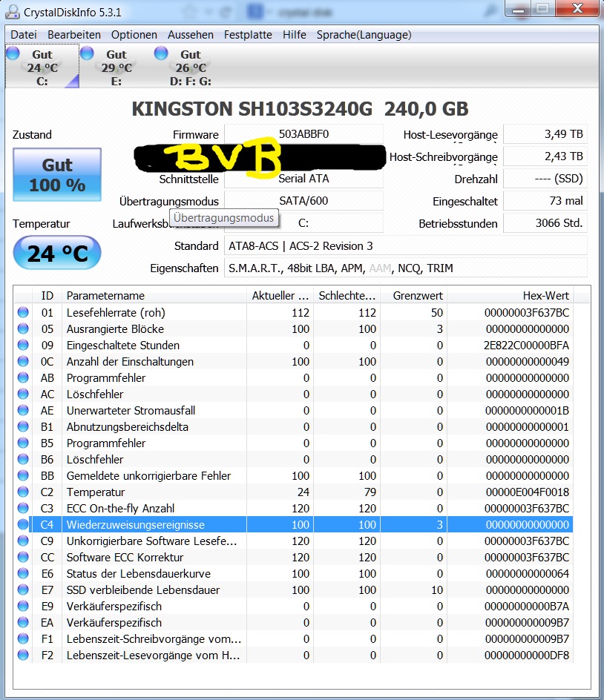Click the Host-Lesevorgänge value 3,49 TB
Image resolution: width=604 pixels, height=700 pixels.
pyautogui.click(x=545, y=134)
